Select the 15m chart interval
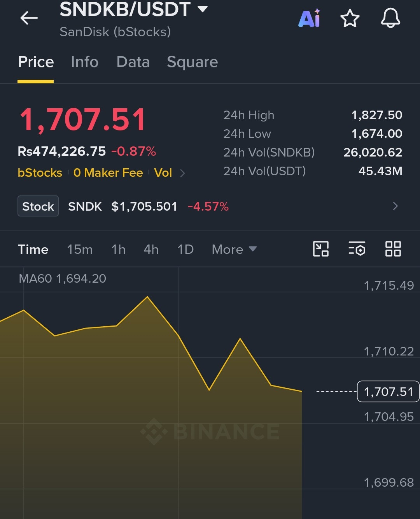The image size is (420, 519). click(80, 249)
